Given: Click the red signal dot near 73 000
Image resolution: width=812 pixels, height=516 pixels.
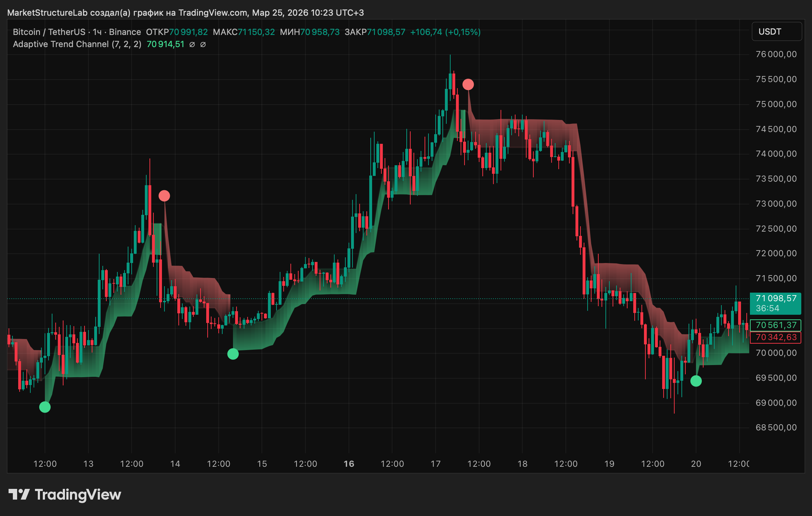Looking at the screenshot, I should (x=164, y=196).
